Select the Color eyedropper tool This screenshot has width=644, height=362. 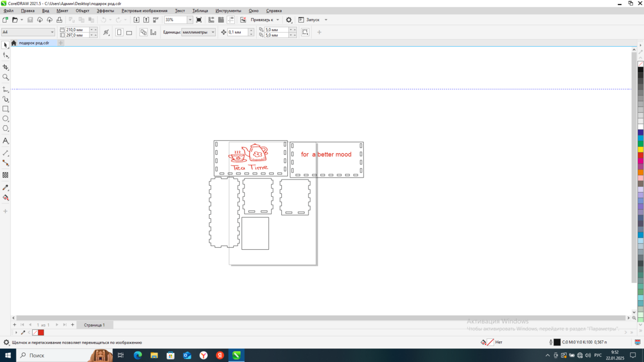click(6, 187)
